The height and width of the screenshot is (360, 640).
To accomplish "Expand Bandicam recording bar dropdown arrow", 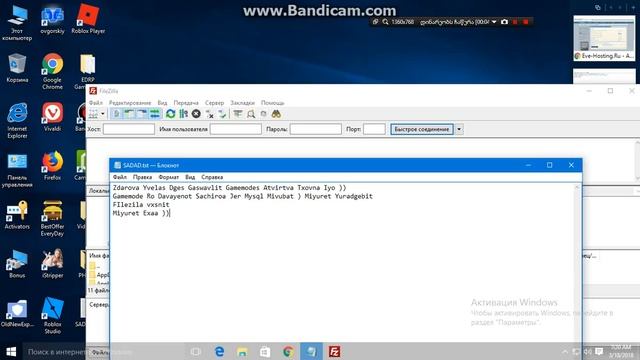I will click(494, 22).
